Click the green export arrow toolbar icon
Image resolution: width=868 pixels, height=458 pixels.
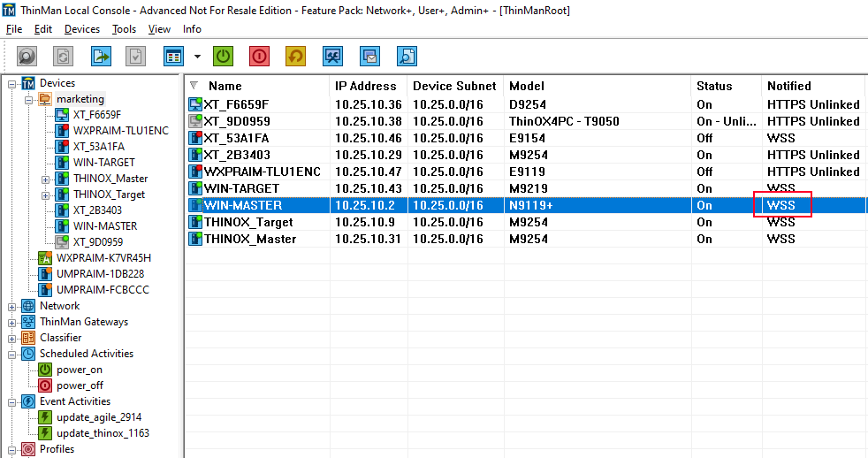pos(101,56)
